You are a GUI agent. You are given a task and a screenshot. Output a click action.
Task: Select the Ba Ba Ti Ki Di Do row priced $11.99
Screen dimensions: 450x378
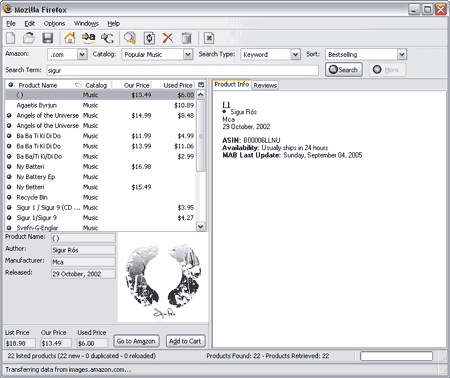click(x=101, y=136)
